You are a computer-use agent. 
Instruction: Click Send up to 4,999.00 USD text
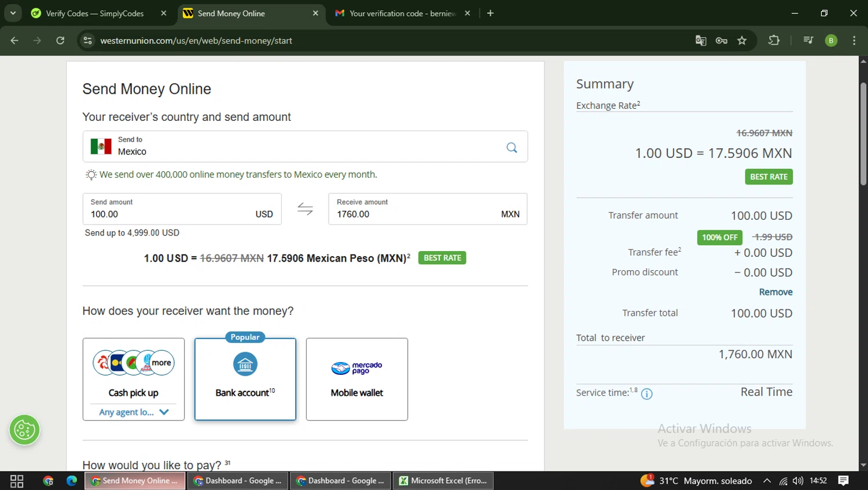pyautogui.click(x=132, y=233)
